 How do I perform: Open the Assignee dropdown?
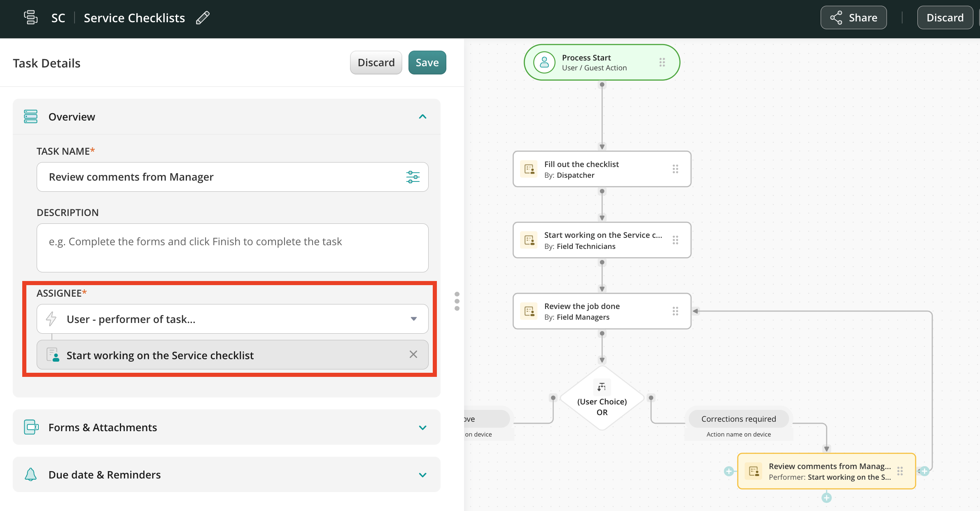(414, 319)
